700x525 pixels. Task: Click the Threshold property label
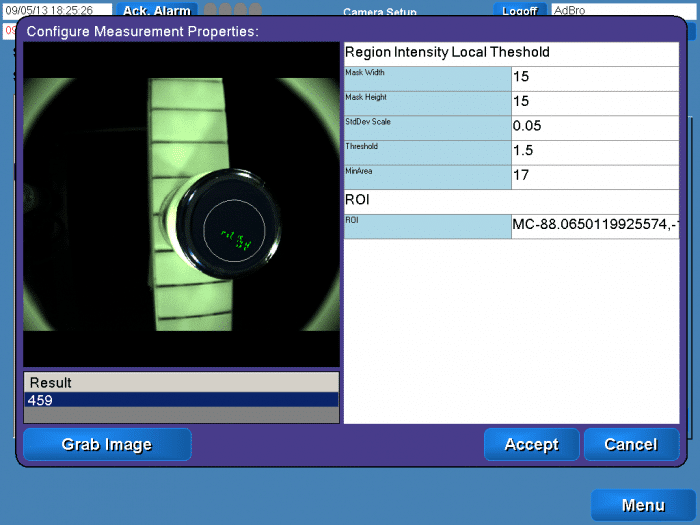point(427,151)
